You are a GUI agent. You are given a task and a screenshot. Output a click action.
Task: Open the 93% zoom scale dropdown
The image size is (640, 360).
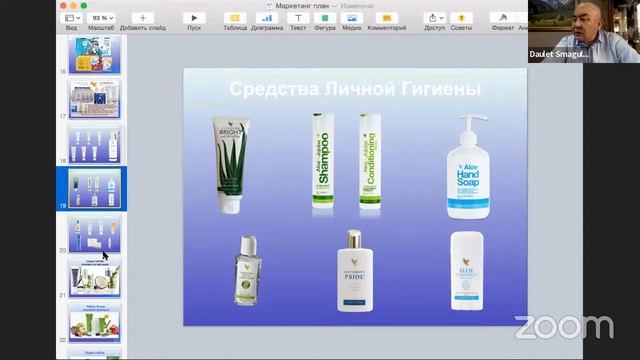click(101, 18)
